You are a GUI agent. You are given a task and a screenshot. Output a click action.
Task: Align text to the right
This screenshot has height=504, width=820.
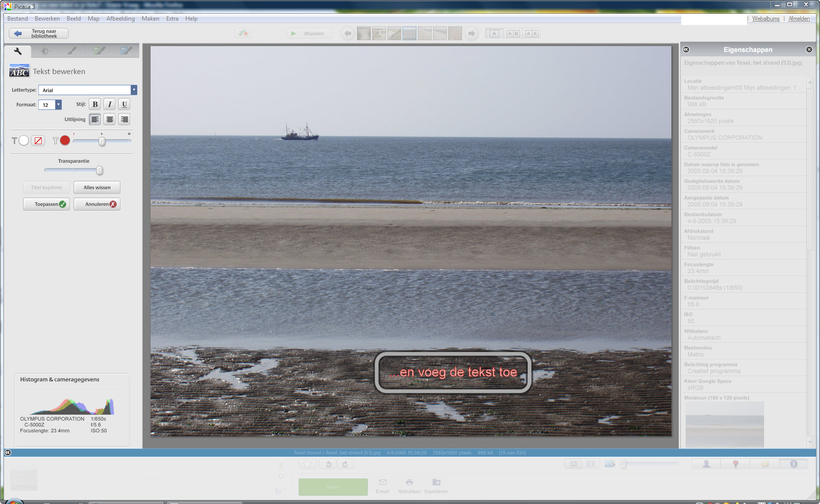click(x=125, y=119)
